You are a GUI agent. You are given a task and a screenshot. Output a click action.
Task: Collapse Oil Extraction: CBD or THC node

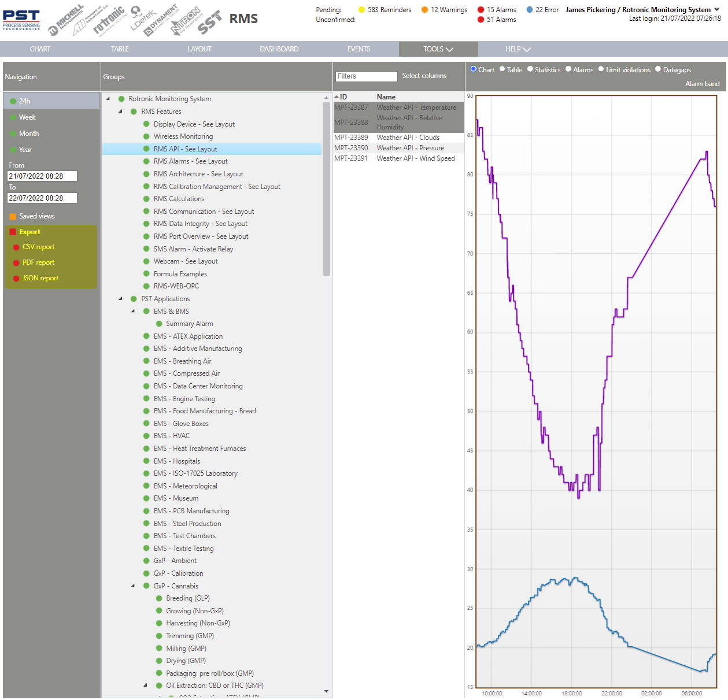pos(146,686)
